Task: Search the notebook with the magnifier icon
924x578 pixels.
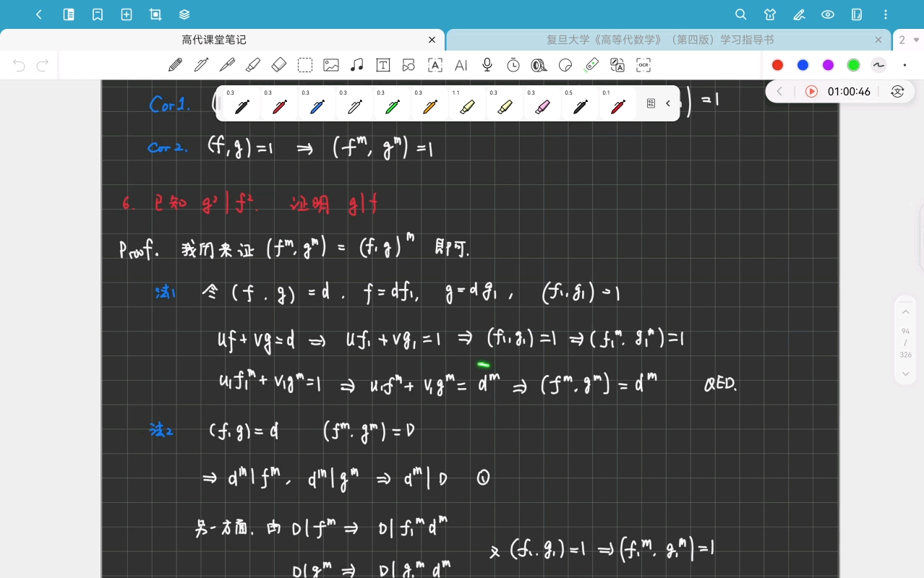Action: [x=740, y=14]
